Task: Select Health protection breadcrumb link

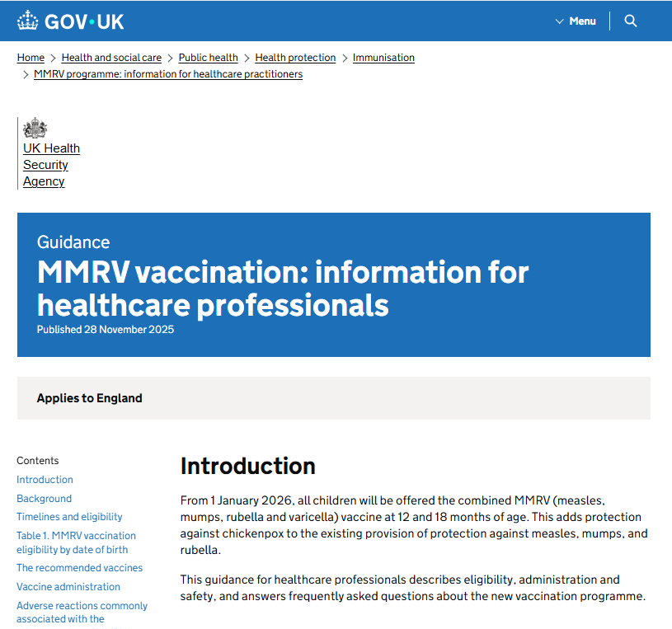Action: (295, 58)
